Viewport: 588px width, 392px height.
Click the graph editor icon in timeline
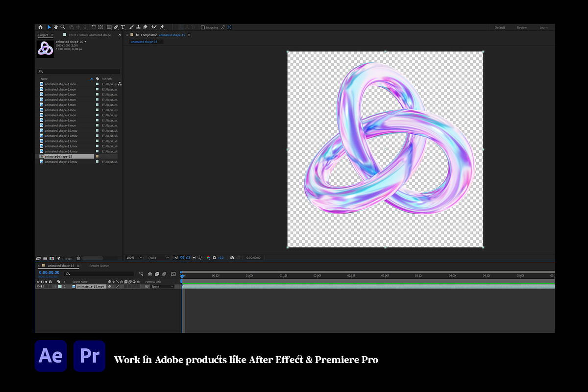pyautogui.click(x=173, y=274)
